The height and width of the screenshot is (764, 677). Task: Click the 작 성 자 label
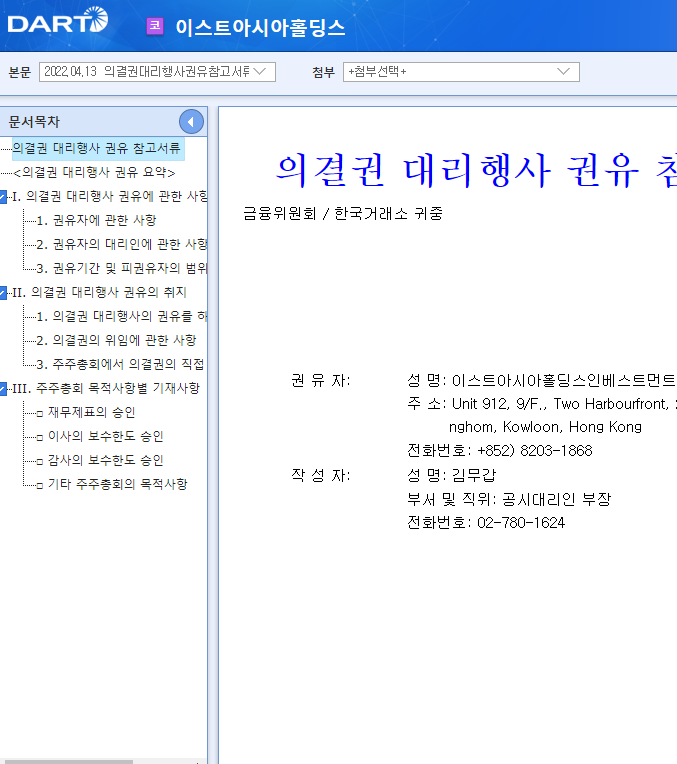pyautogui.click(x=321, y=475)
